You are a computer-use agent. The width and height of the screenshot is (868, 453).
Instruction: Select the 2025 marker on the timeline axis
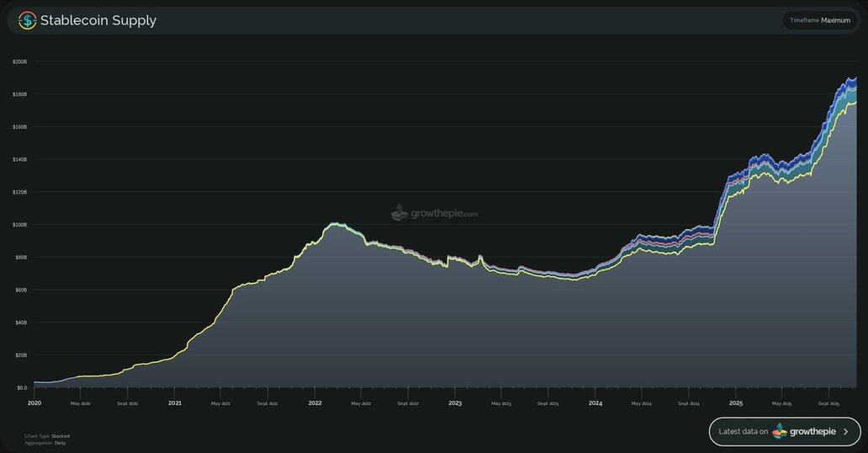(x=736, y=403)
